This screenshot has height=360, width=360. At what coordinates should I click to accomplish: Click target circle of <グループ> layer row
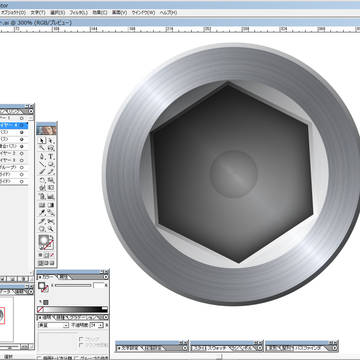22,167
